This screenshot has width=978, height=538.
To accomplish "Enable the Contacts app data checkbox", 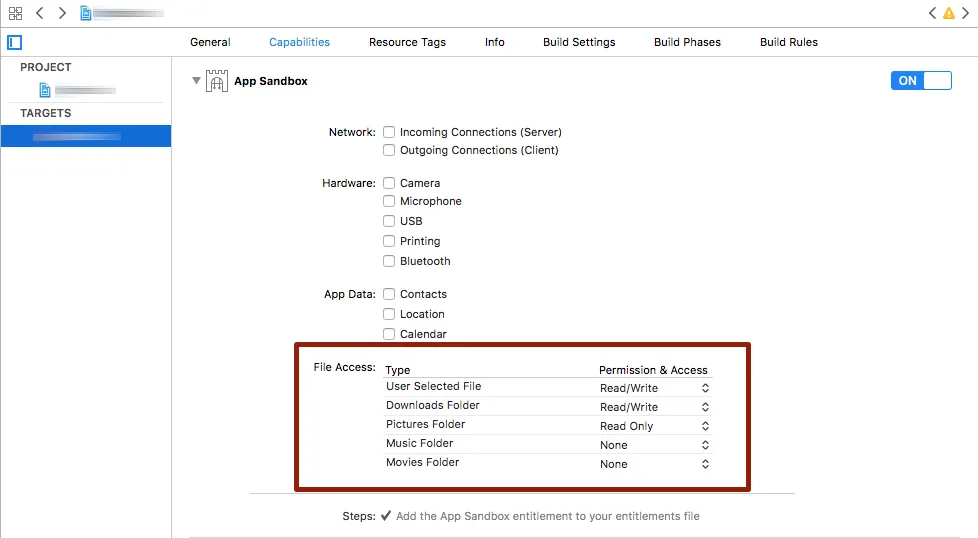I will (x=389, y=294).
